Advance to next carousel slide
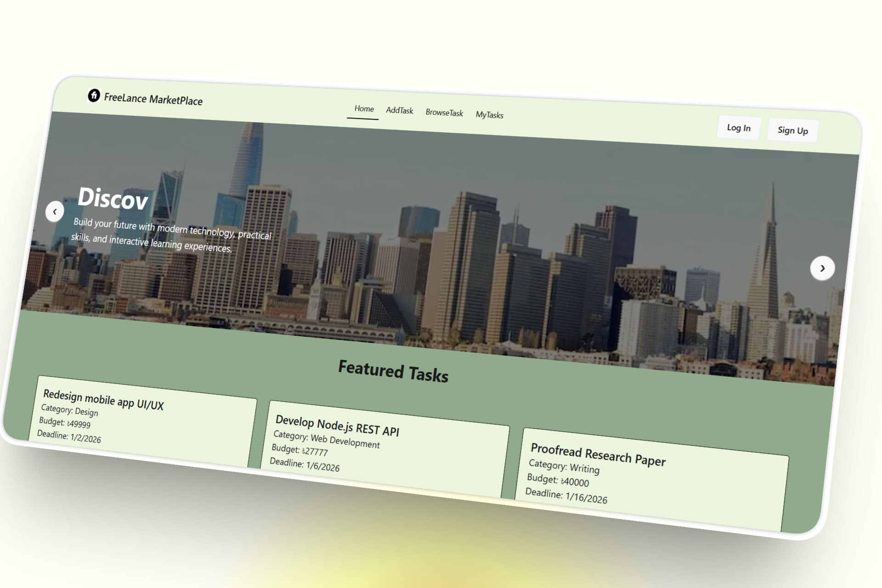Viewport: 882px width, 588px height. (x=822, y=268)
